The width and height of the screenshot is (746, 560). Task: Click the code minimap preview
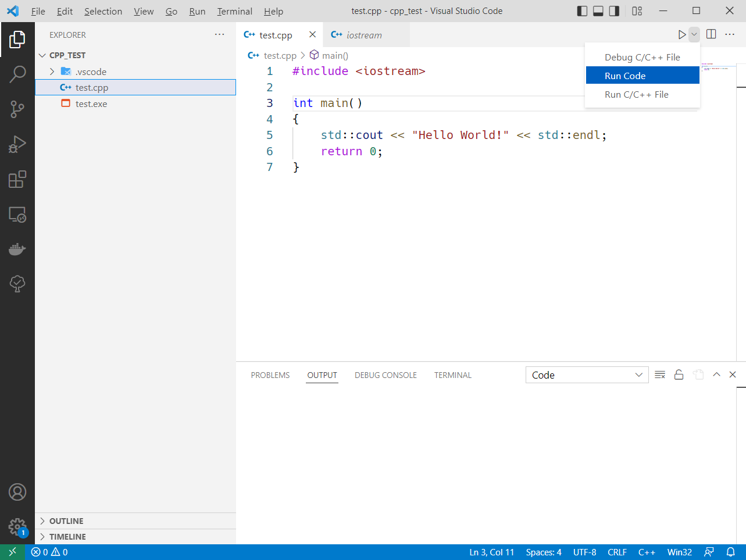715,68
